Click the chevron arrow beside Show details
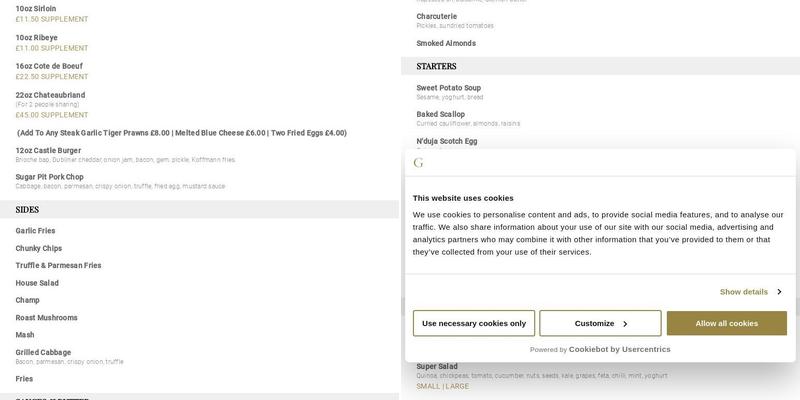800x400 pixels. click(779, 292)
